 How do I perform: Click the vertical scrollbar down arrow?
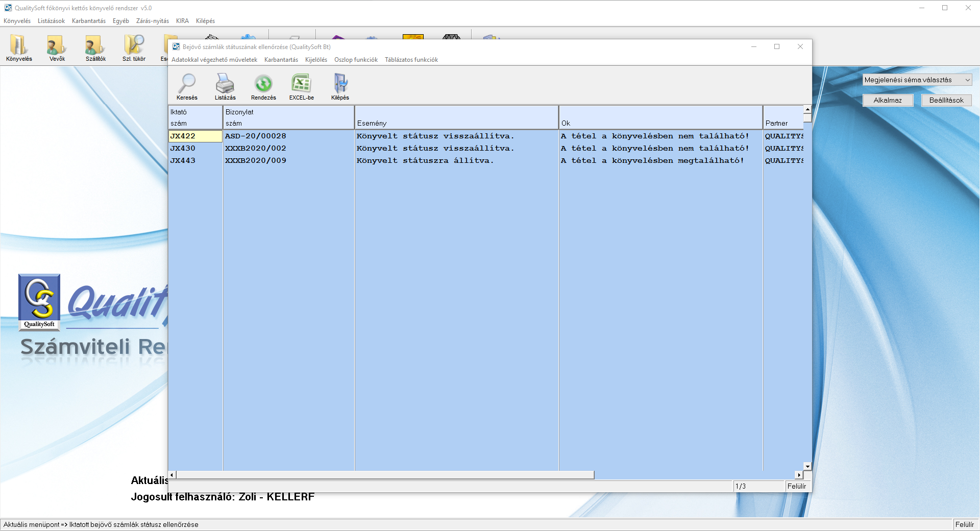(807, 466)
